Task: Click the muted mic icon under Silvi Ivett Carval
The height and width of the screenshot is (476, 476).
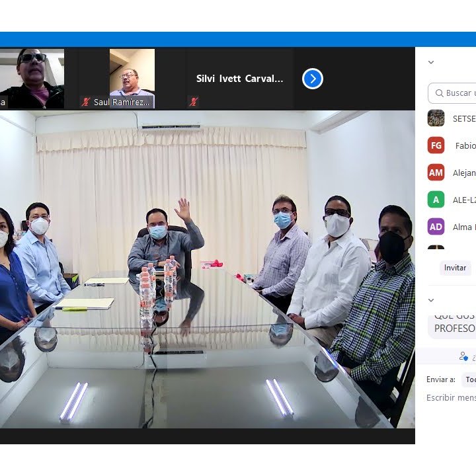Action: point(194,102)
